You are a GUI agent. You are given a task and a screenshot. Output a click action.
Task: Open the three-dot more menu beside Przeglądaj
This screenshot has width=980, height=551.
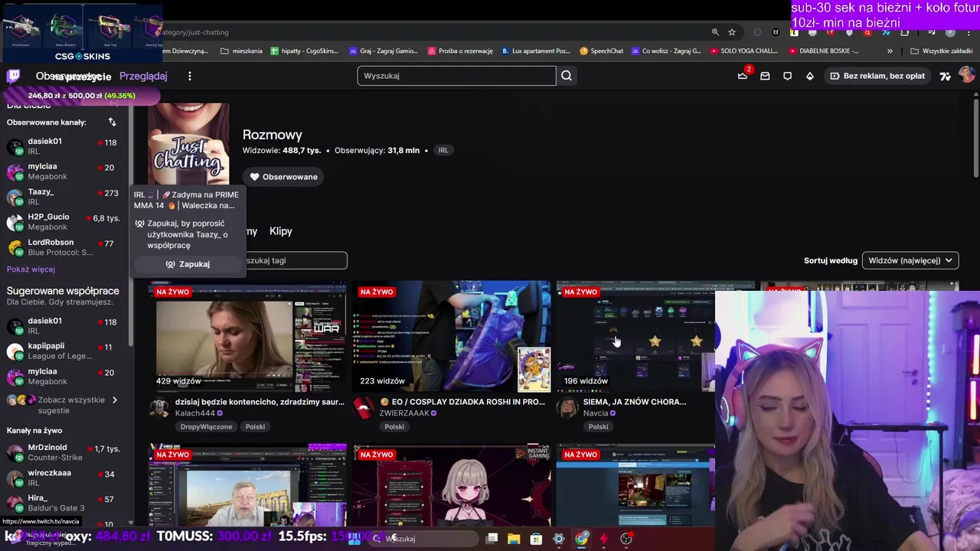[x=190, y=76]
